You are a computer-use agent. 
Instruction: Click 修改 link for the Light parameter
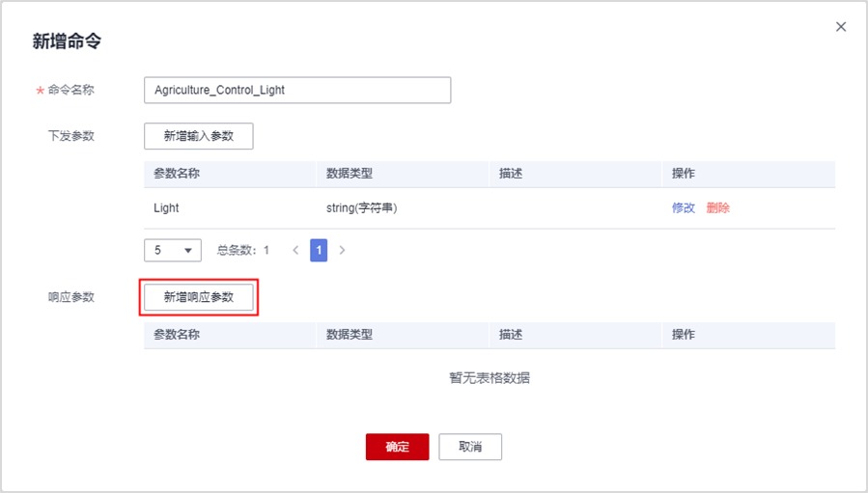(x=684, y=207)
